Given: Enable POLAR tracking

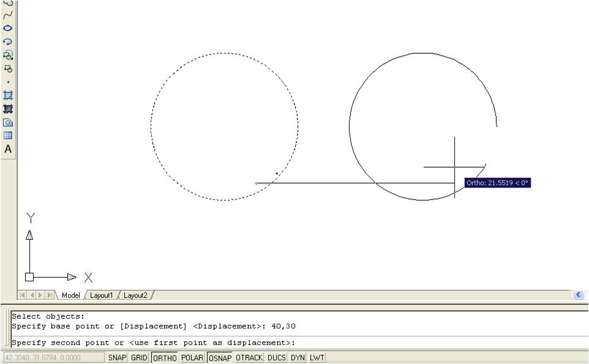Looking at the screenshot, I should 192,358.
